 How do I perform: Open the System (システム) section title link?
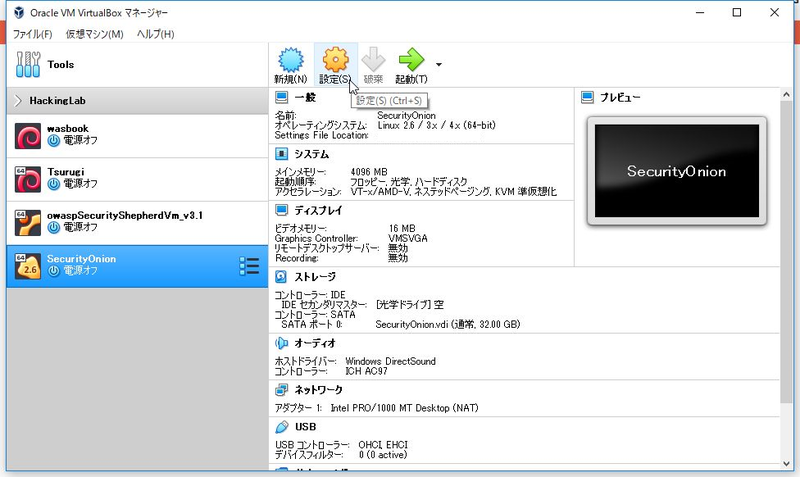(x=312, y=154)
